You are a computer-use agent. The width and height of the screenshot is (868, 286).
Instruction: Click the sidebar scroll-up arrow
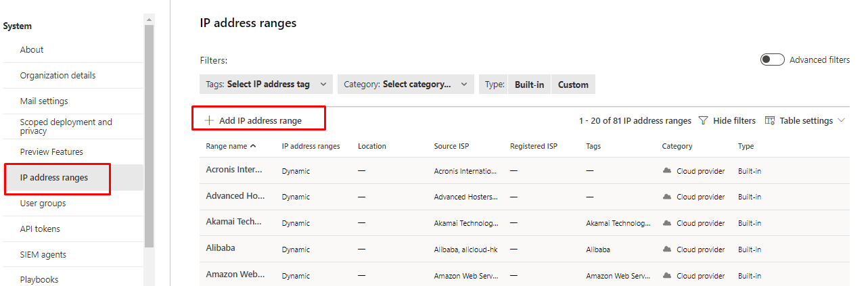coord(149,19)
